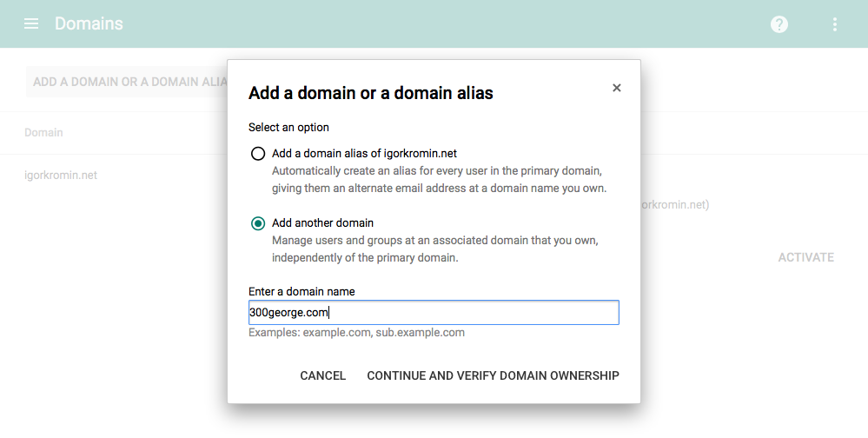Click the ADD A DOMAIN OR A DOMAIN ALIAS button

coord(127,82)
